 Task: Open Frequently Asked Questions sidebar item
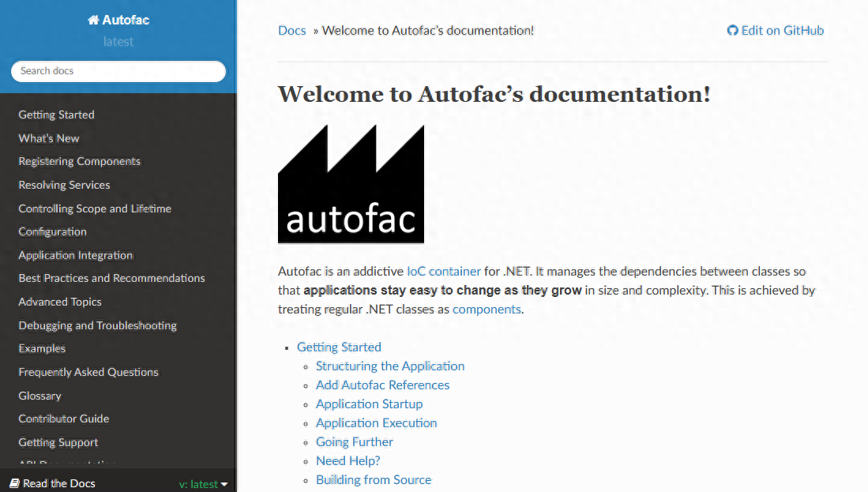coord(88,372)
